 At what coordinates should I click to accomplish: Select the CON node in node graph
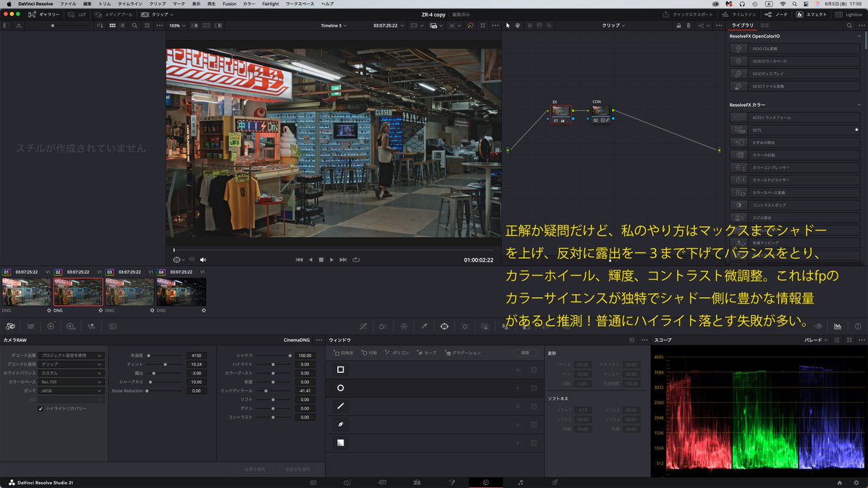(600, 113)
